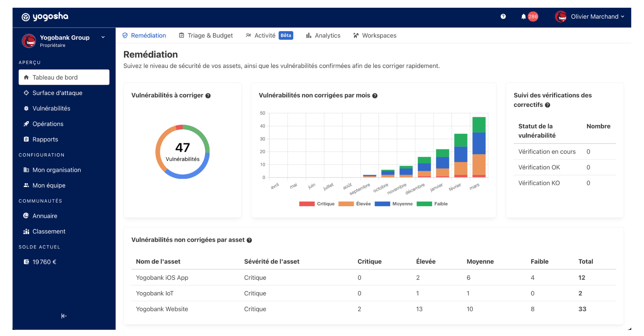Click the green Faible legend color swatch
Screen dimensions: 644x336
point(424,204)
